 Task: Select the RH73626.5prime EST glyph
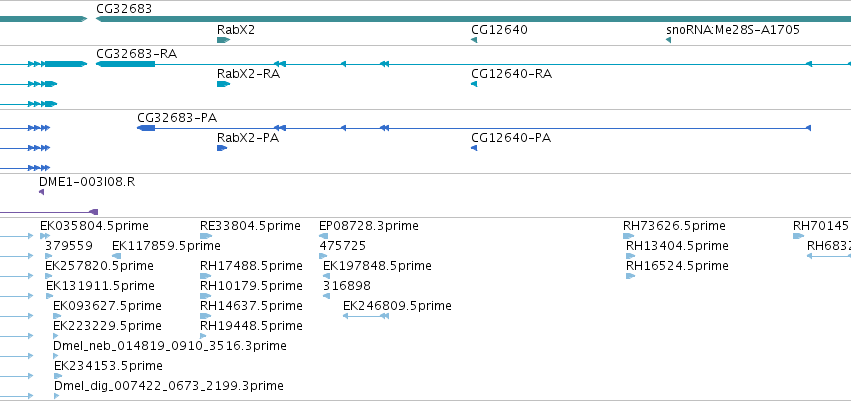click(x=628, y=236)
